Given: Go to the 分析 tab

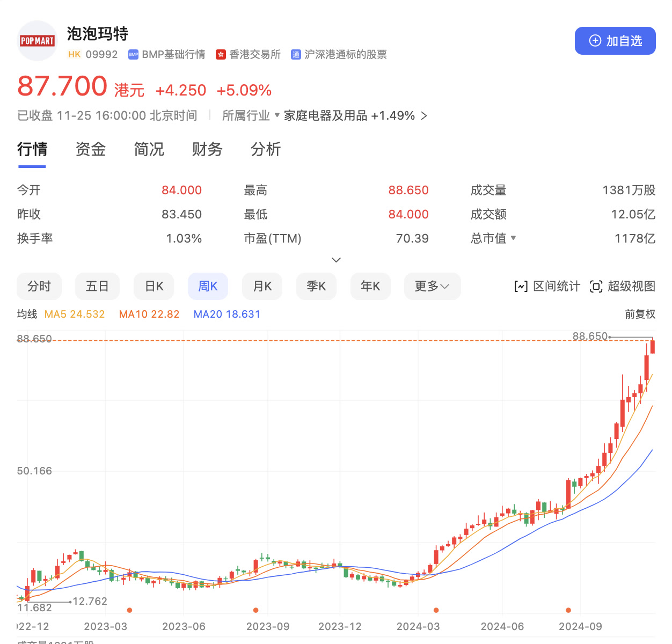Looking at the screenshot, I should tap(266, 149).
